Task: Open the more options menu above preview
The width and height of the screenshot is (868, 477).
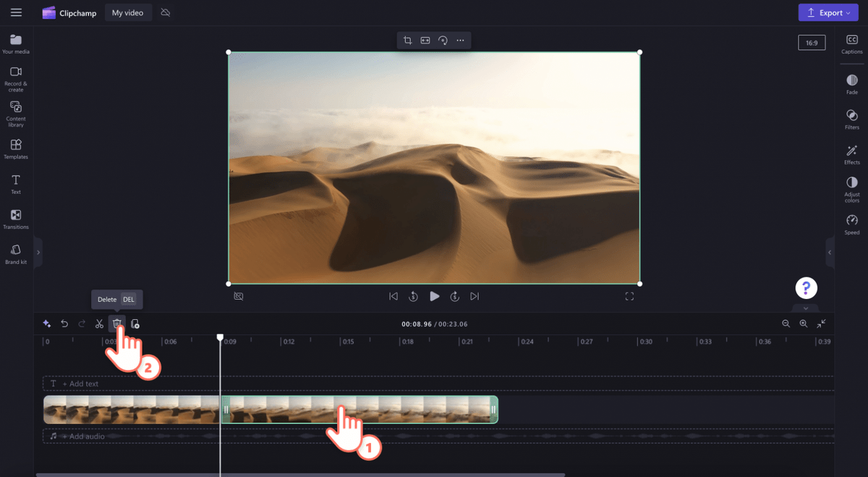Action: coord(460,40)
